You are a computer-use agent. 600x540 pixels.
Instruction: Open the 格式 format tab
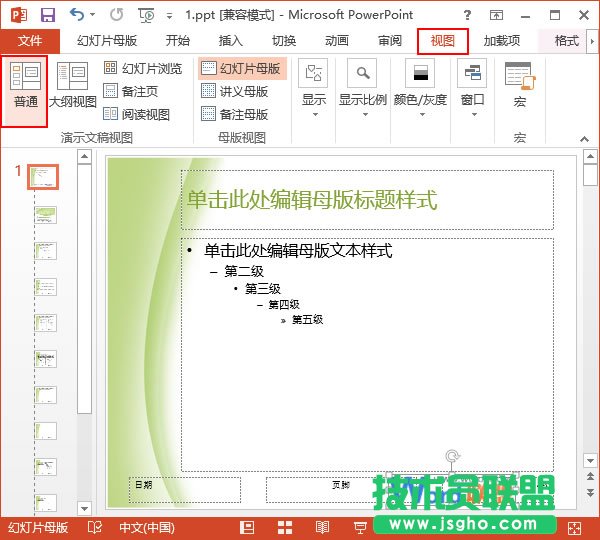pos(567,41)
